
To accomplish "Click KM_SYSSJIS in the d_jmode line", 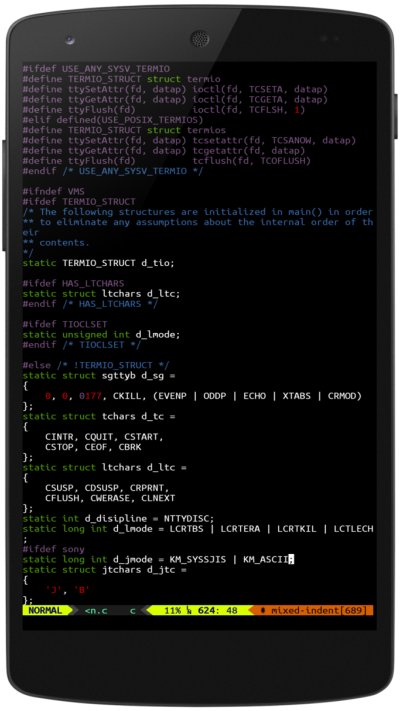I will [198, 559].
